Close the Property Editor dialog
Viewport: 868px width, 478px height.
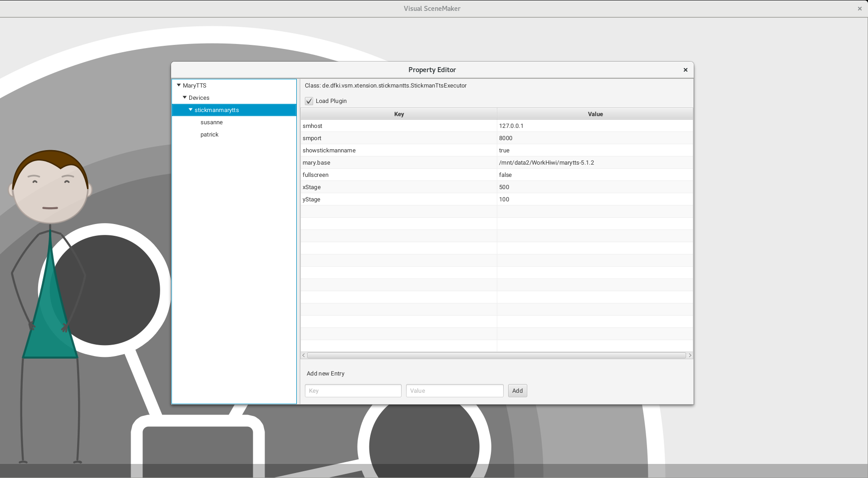[x=685, y=70]
